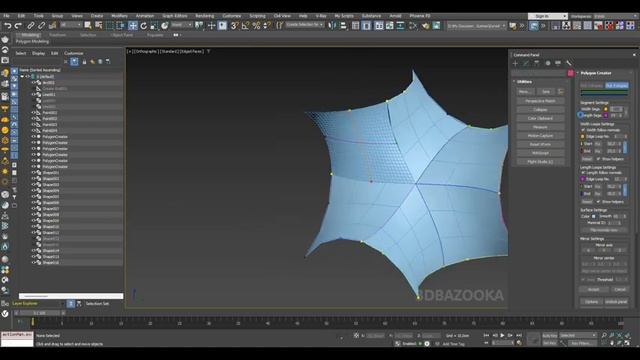
Task: Open the reference coordinate system dropdown
Action: pyautogui.click(x=182, y=25)
